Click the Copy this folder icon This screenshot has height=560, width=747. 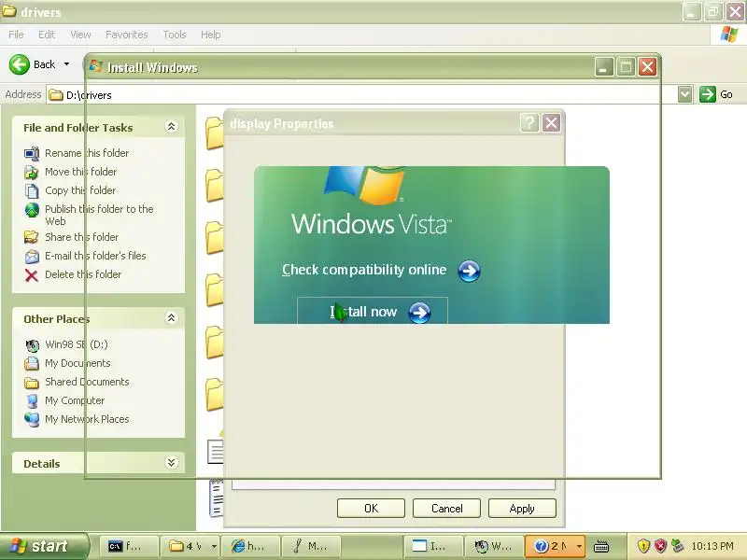32,190
